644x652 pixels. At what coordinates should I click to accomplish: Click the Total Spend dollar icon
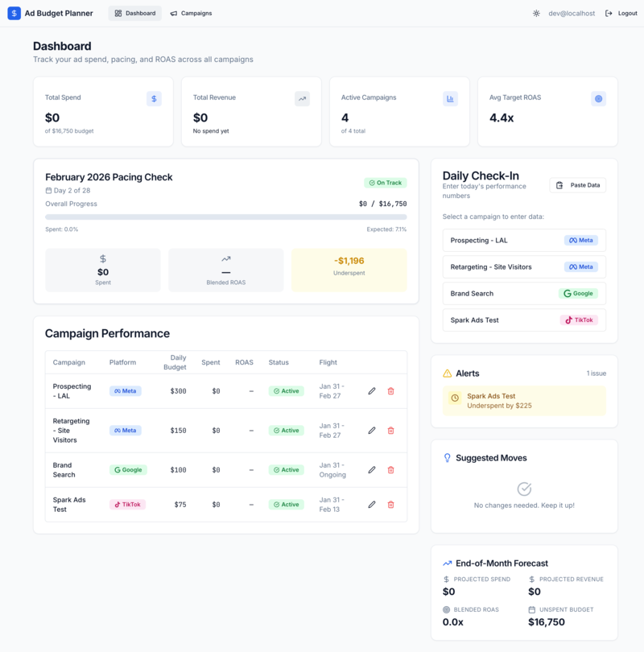coord(154,99)
